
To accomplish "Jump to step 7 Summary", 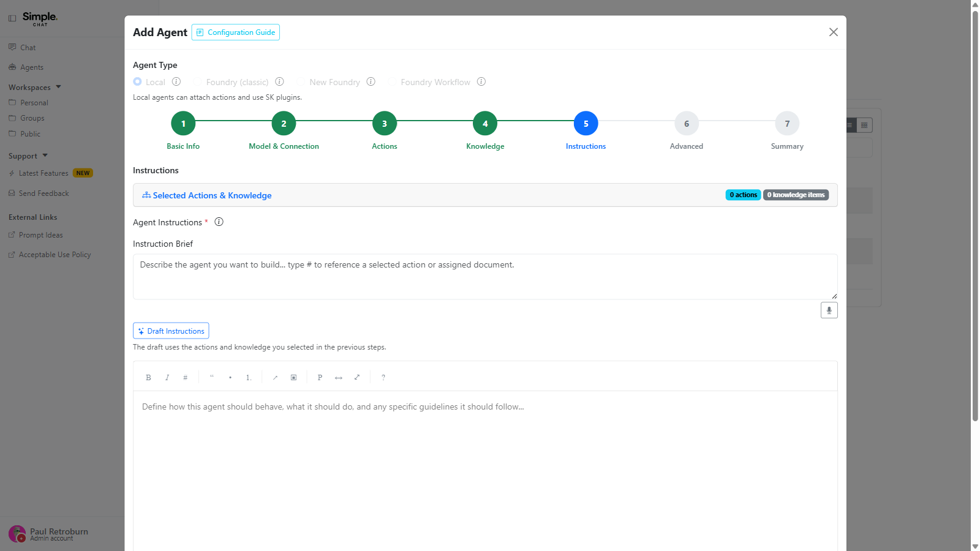I will pos(787,124).
